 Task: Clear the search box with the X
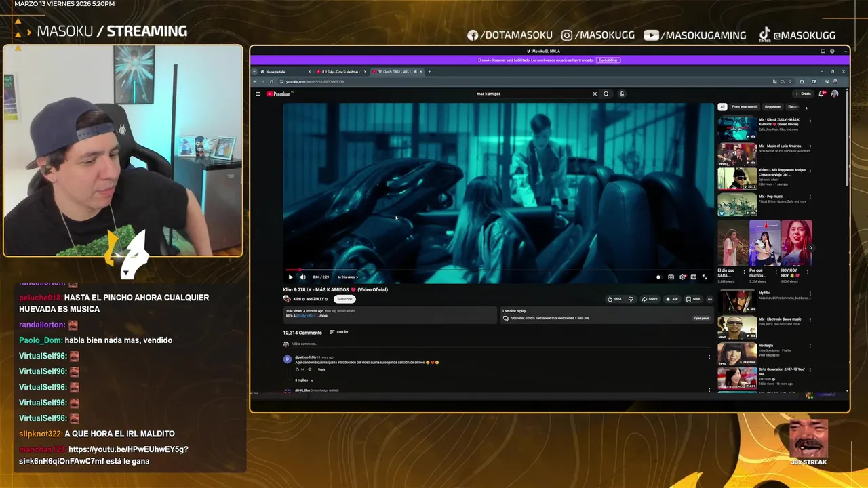pyautogui.click(x=595, y=94)
